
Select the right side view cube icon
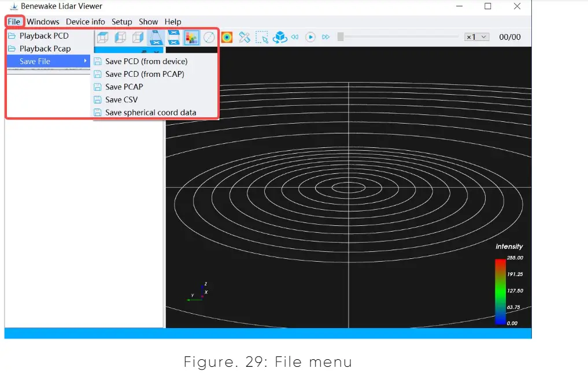point(138,37)
